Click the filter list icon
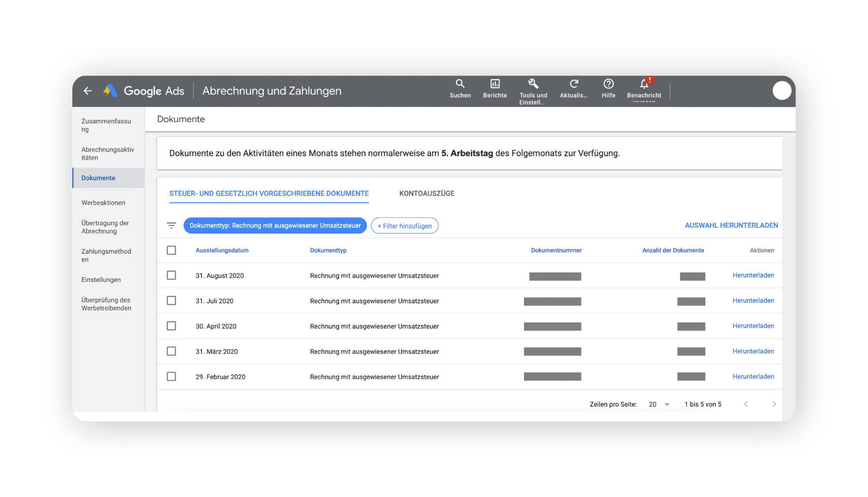This screenshot has height=497, width=868. pos(171,225)
